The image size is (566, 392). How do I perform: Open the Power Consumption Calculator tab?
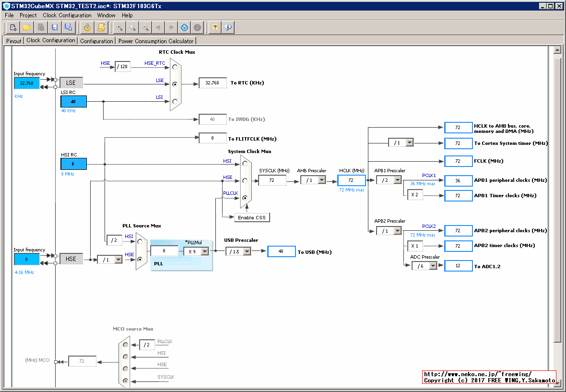click(156, 41)
